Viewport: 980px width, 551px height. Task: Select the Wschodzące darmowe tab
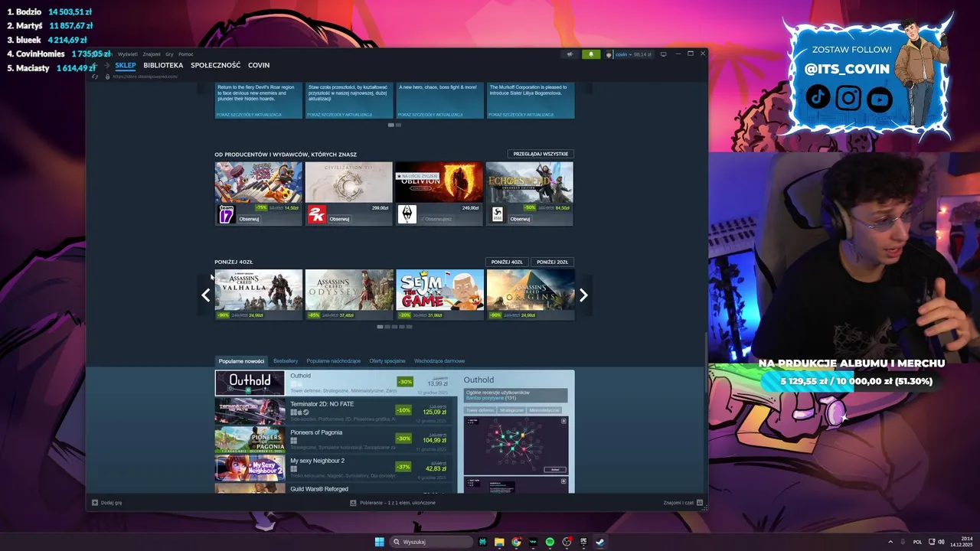pyautogui.click(x=439, y=361)
